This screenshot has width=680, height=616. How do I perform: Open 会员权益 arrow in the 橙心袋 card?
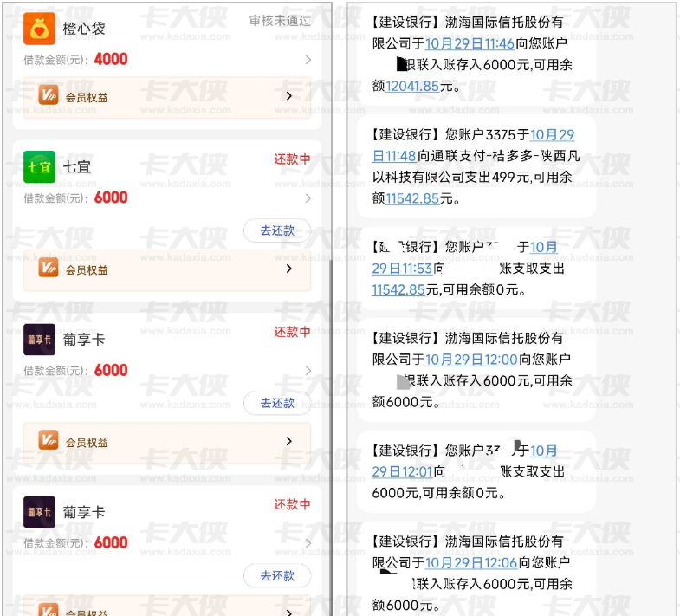click(x=288, y=96)
